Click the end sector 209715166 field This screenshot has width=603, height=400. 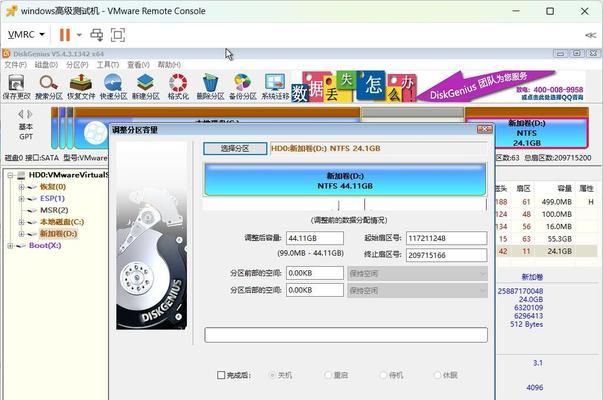tap(446, 255)
